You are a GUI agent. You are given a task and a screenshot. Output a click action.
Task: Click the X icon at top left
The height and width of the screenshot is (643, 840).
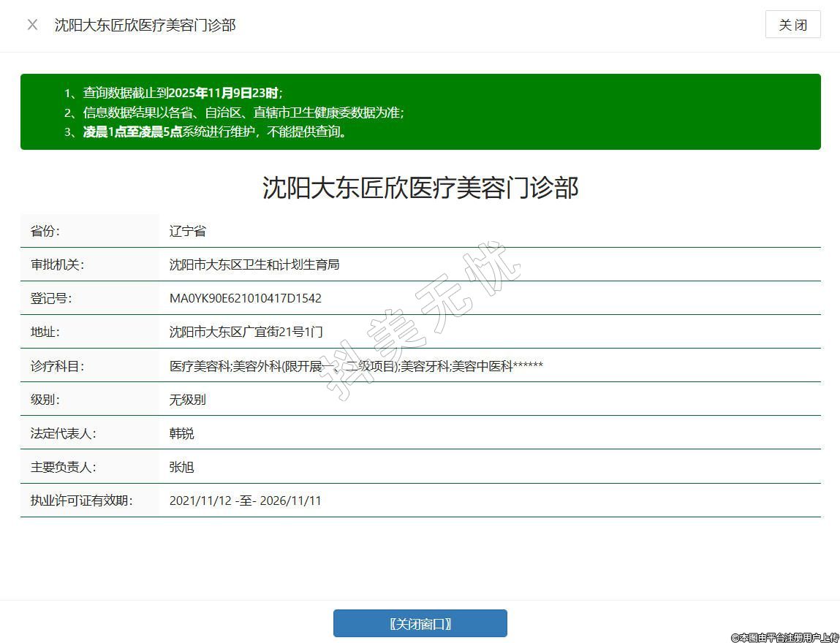coord(32,25)
